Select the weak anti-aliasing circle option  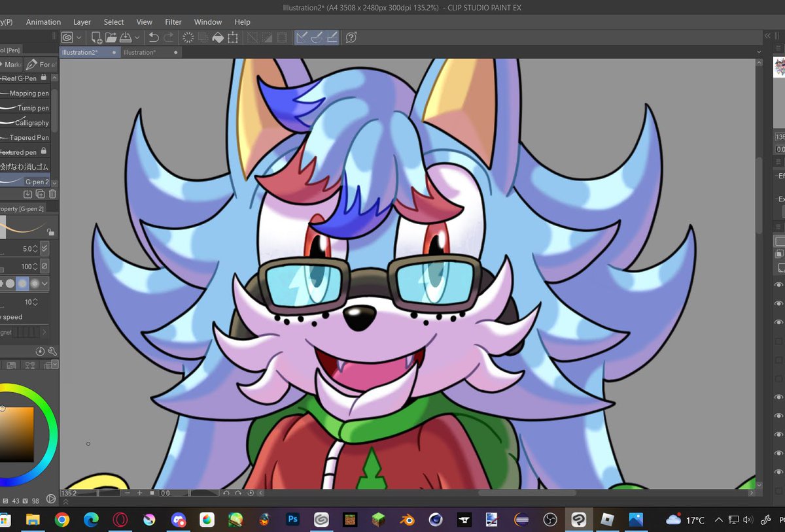(x=10, y=284)
